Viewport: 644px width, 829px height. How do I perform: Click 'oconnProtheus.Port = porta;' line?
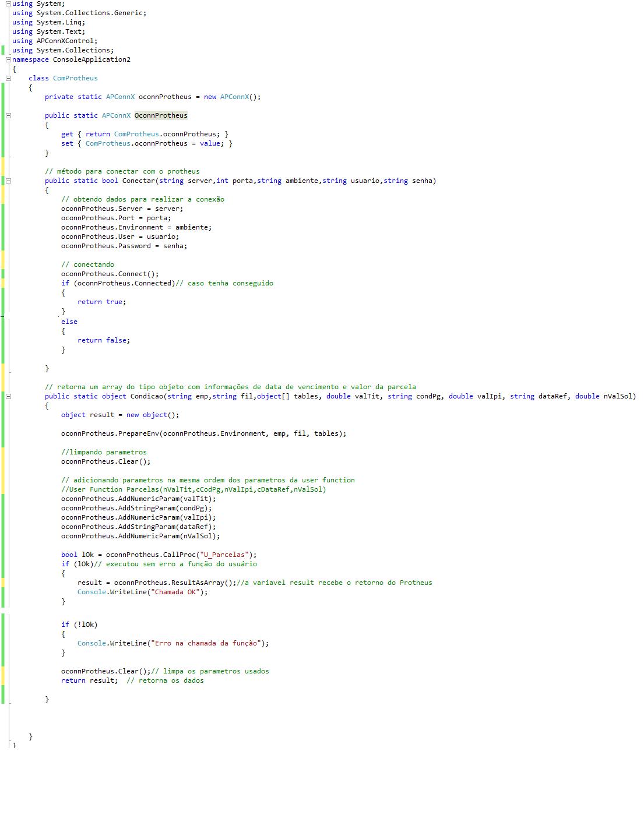(116, 218)
